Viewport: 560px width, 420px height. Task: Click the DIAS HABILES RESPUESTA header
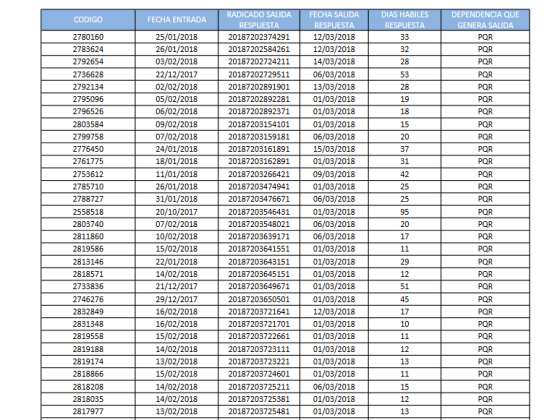(x=405, y=20)
